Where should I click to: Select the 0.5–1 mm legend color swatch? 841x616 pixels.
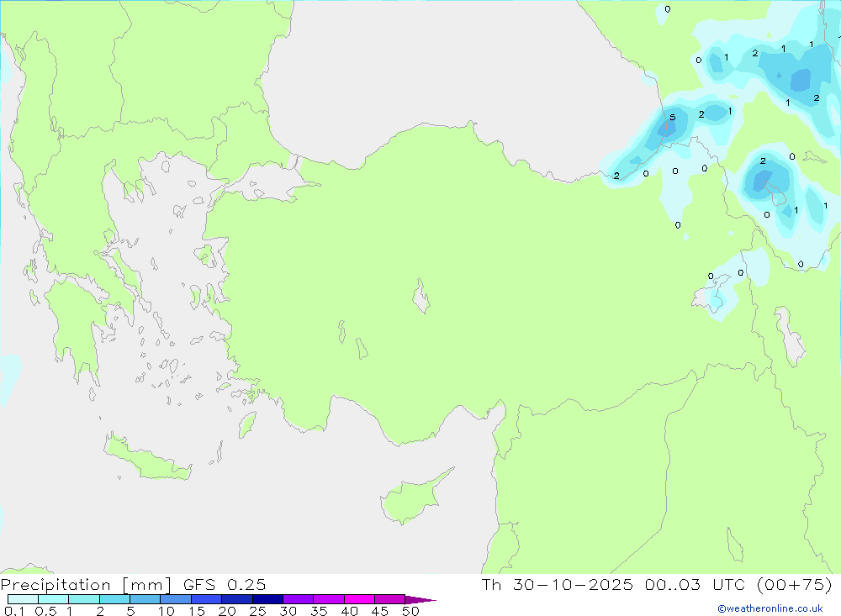pos(54,599)
